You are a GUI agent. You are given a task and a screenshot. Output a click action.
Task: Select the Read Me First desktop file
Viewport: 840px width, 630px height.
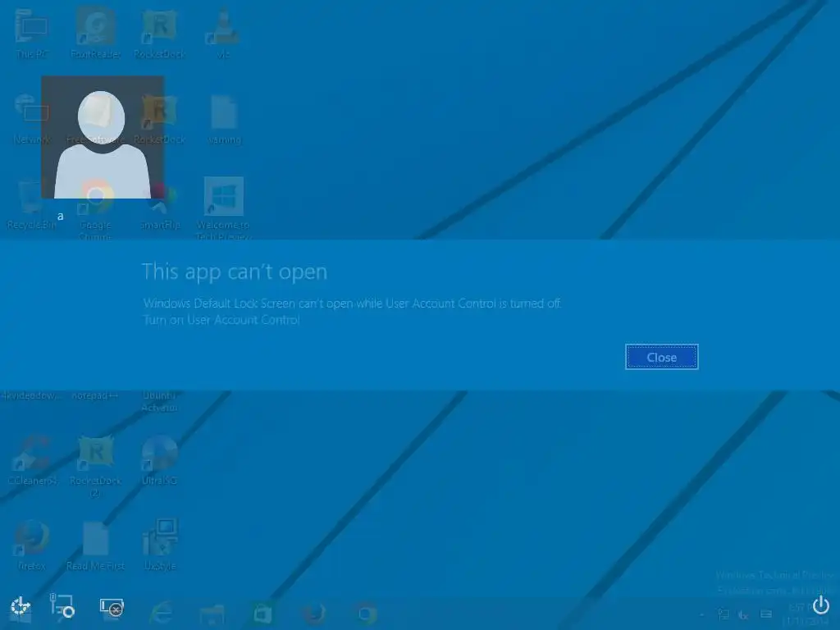pyautogui.click(x=95, y=546)
